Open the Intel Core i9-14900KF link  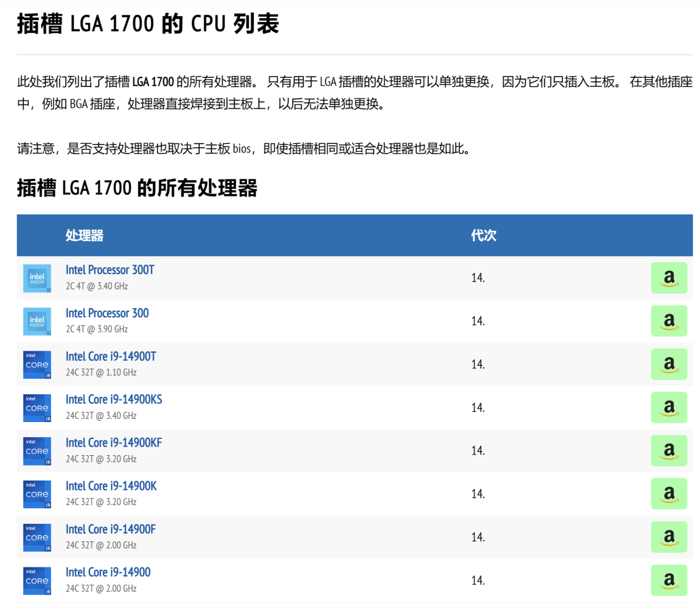pos(114,443)
